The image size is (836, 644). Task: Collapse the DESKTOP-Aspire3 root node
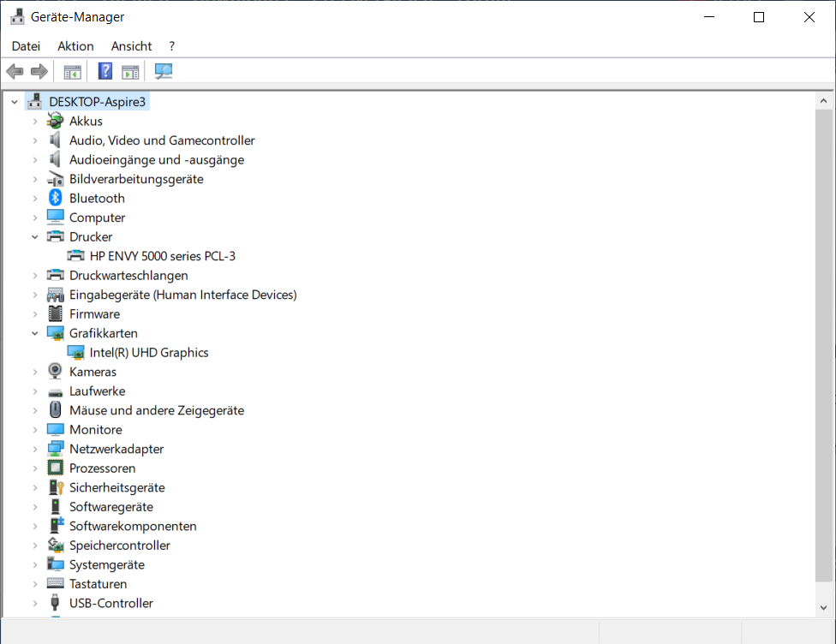pyautogui.click(x=15, y=102)
